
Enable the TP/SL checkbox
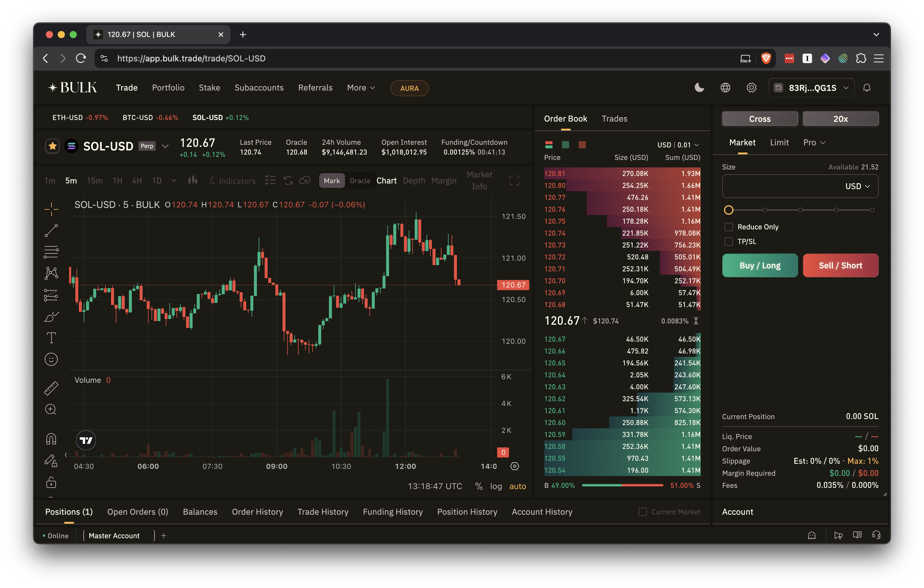pos(728,242)
